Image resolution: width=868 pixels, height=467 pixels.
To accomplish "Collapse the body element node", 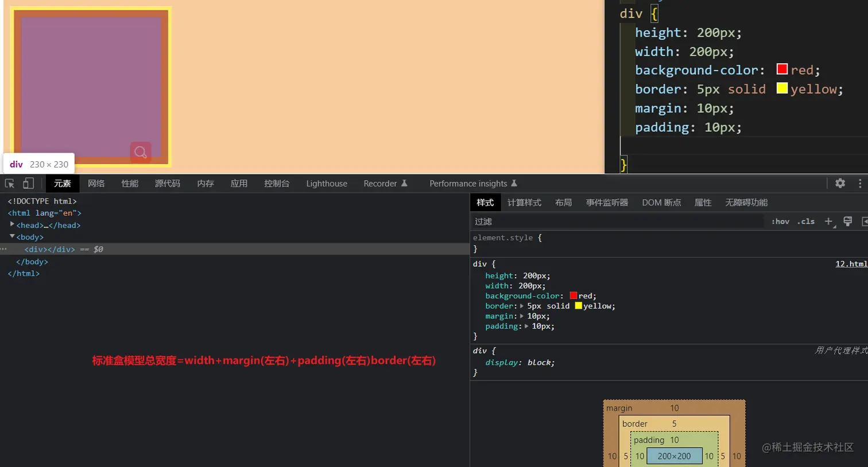I will point(12,236).
